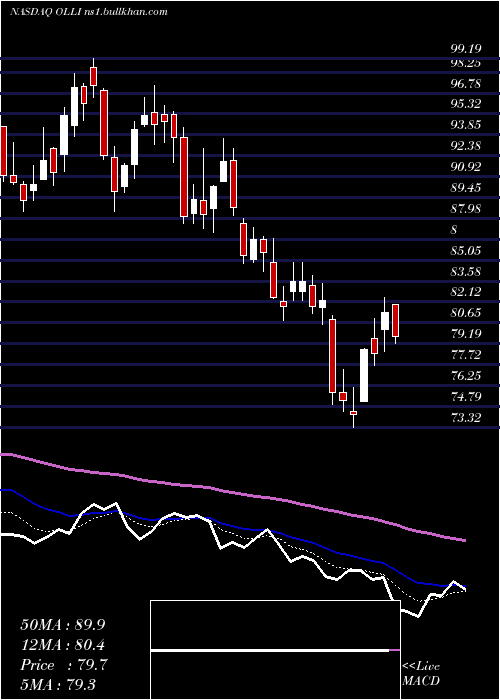Click the tall white candle near 76.25

click(364, 375)
